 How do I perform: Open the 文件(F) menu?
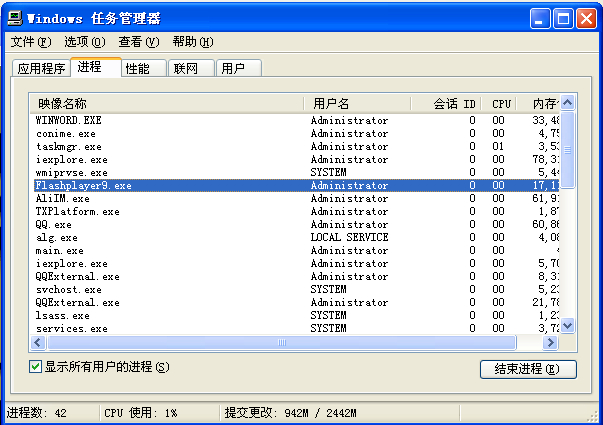(31, 42)
